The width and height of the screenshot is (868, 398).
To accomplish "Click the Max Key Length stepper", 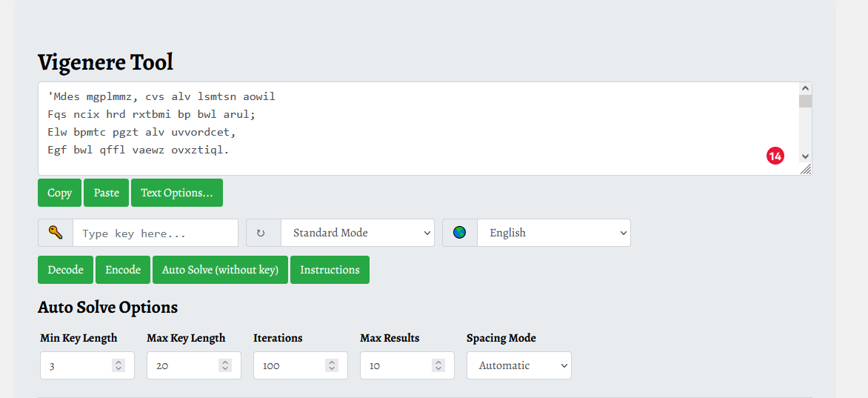I will coord(225,365).
